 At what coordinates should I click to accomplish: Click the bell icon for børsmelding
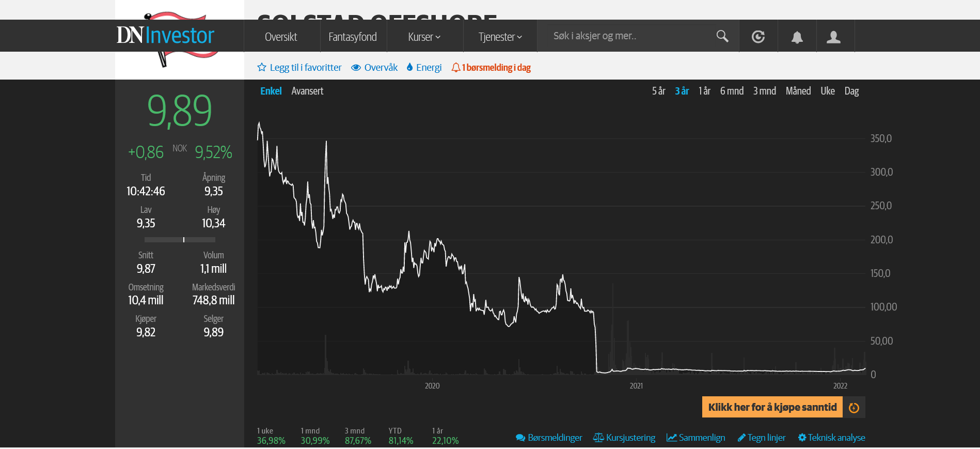455,67
